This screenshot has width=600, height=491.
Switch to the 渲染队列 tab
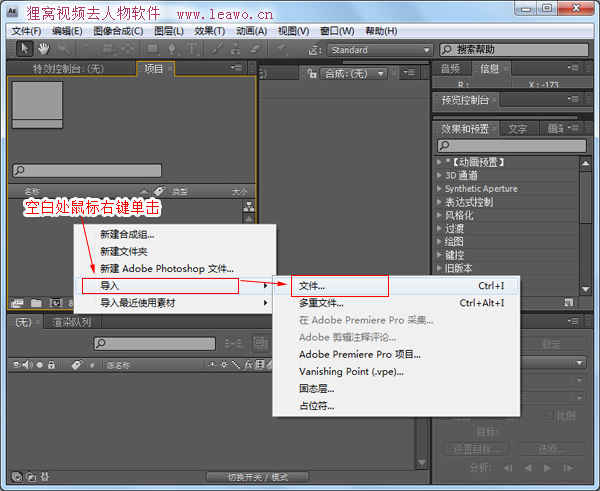pos(72,322)
